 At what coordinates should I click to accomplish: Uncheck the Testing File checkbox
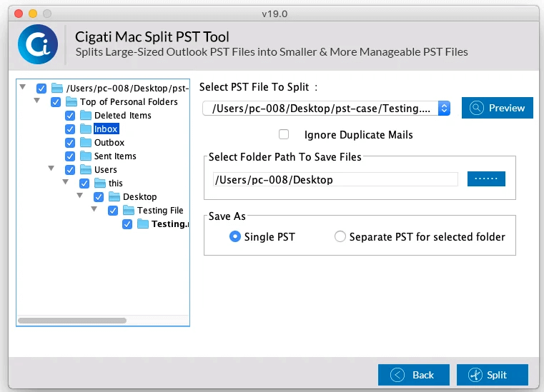coord(113,211)
